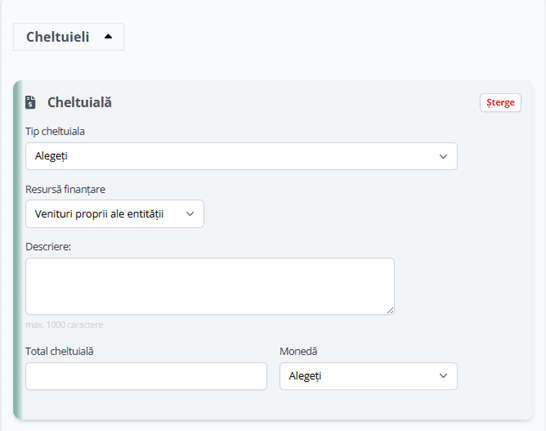Click the Cheltuială card heading text
The image size is (546, 431).
79,102
